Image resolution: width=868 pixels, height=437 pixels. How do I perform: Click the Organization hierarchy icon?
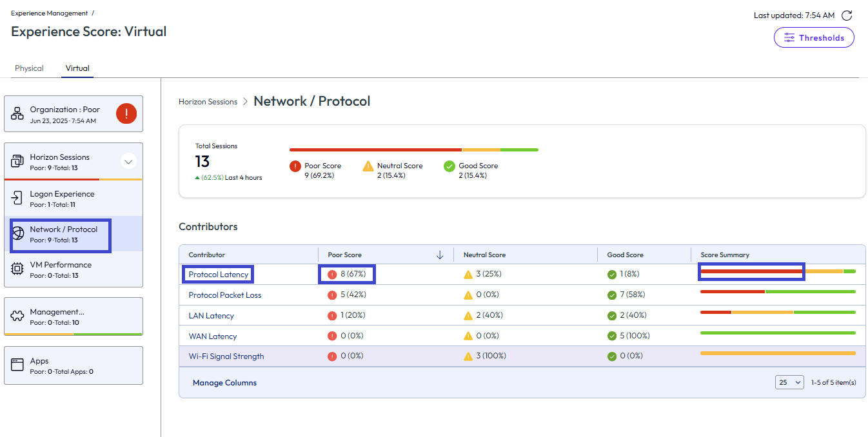pyautogui.click(x=18, y=114)
